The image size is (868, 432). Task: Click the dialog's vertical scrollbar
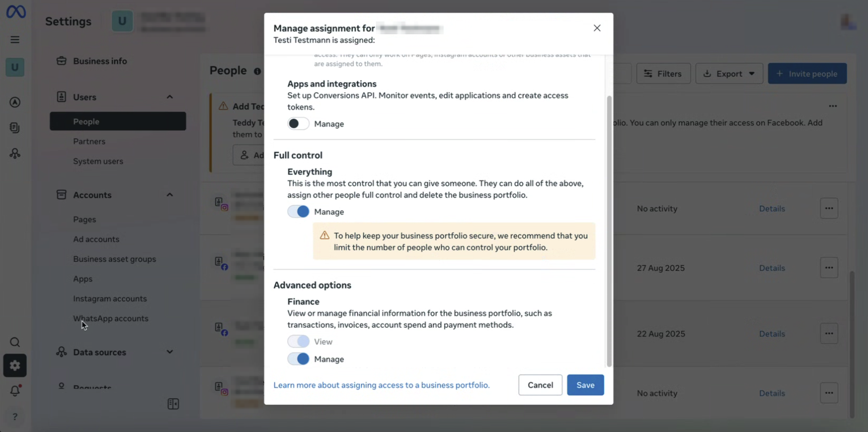pyautogui.click(x=609, y=228)
